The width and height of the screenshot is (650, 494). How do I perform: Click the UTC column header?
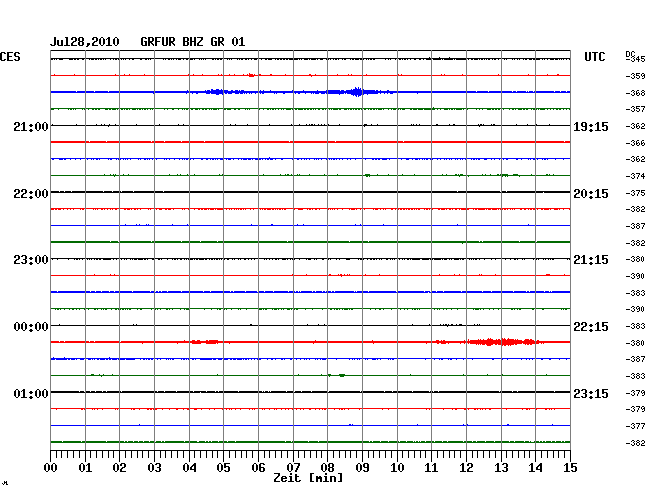pyautogui.click(x=594, y=57)
